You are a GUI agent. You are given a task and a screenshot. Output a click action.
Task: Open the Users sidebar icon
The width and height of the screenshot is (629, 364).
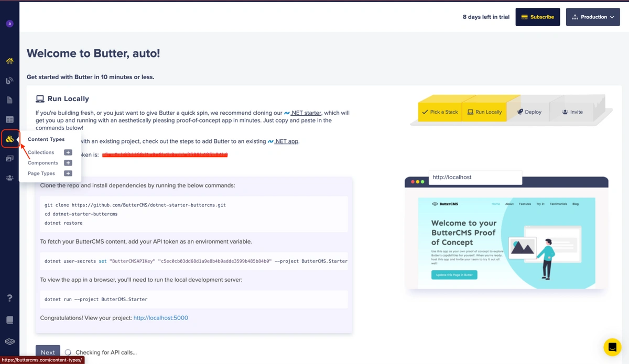(9, 178)
